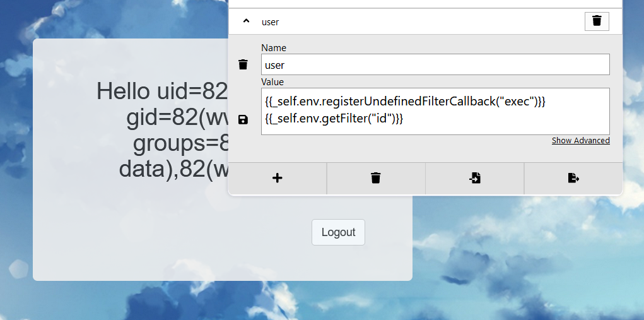Show Advanced cookie options
644x320 pixels.
(581, 141)
